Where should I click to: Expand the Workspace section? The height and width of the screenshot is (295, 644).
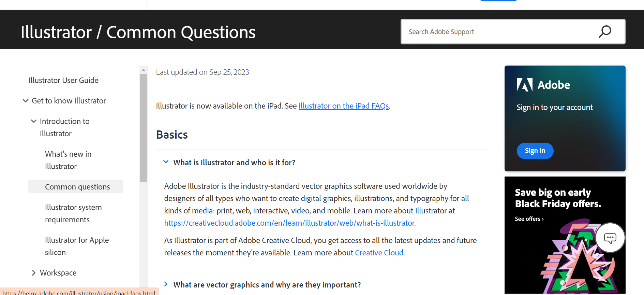point(34,273)
